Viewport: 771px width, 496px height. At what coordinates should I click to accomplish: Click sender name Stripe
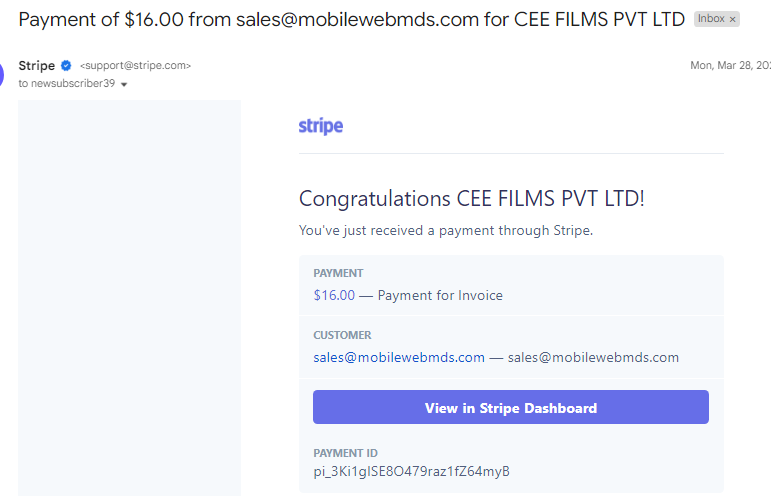click(x=36, y=65)
